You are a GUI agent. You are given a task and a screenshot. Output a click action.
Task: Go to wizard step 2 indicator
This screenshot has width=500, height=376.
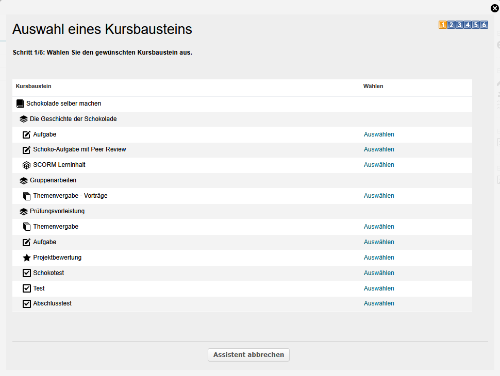pyautogui.click(x=451, y=25)
